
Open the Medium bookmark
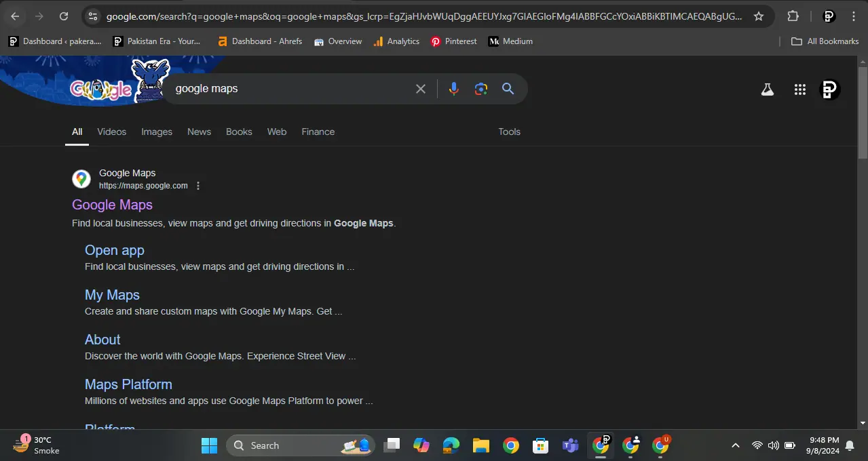[x=510, y=41]
